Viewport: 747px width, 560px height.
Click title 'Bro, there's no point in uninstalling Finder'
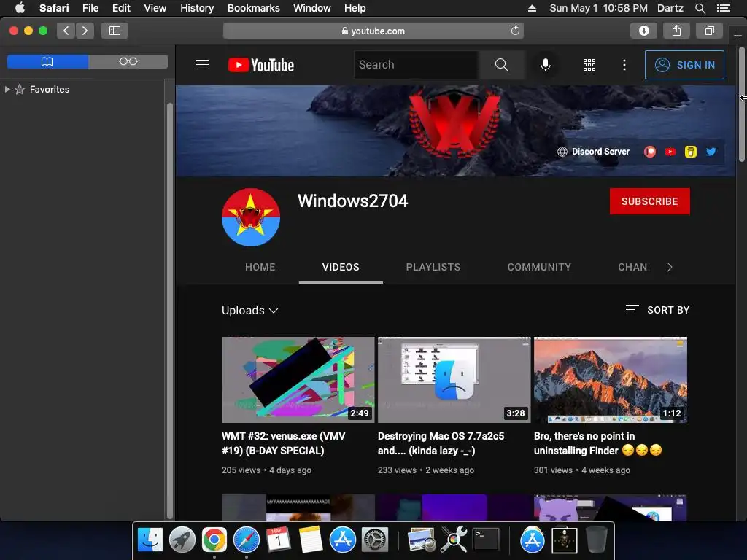click(598, 443)
